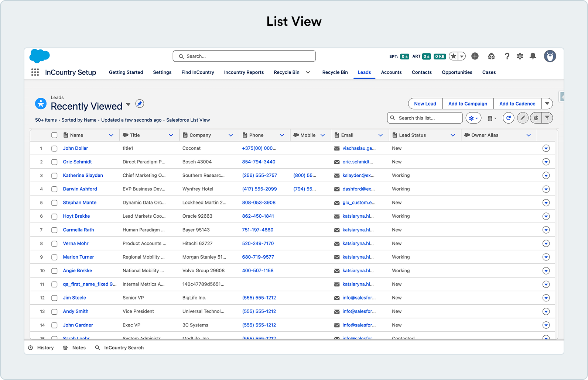Open the List View Controls gear dropdown

click(x=474, y=118)
